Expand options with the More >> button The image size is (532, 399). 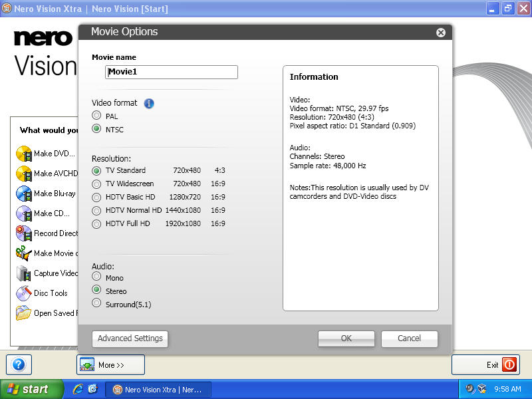(x=110, y=364)
